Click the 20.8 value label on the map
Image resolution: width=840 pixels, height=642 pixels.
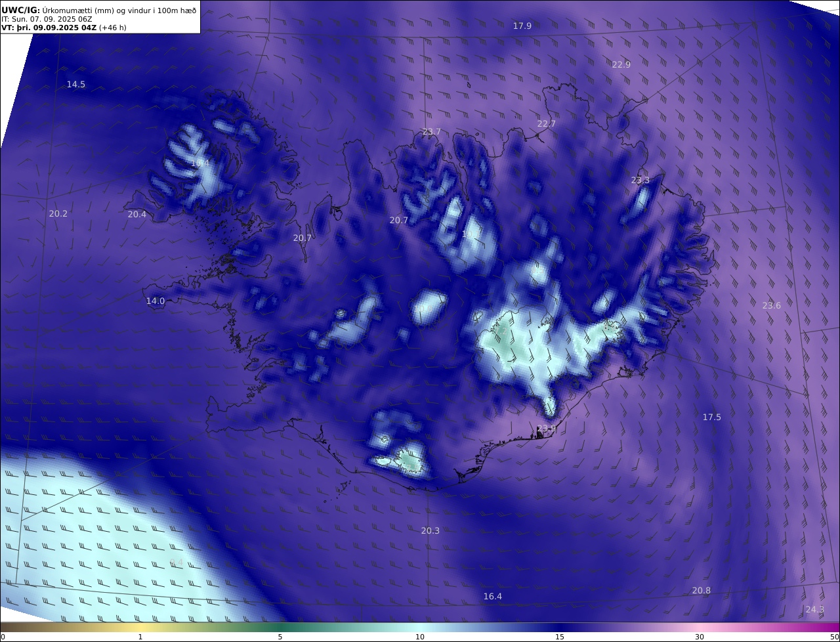pyautogui.click(x=702, y=590)
